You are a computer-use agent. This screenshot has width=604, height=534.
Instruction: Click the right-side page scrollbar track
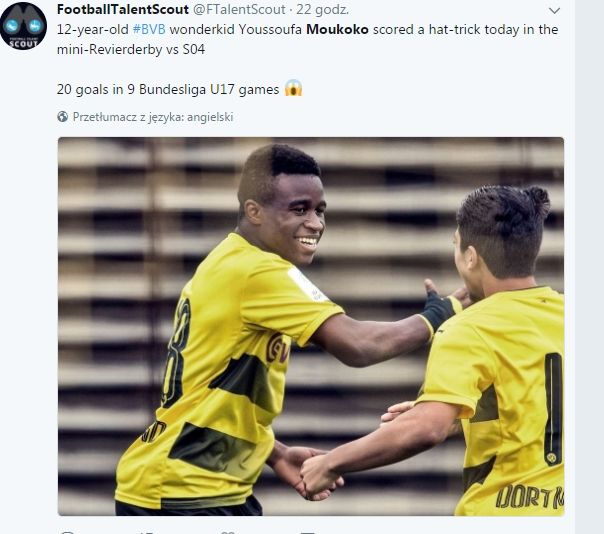(589, 267)
